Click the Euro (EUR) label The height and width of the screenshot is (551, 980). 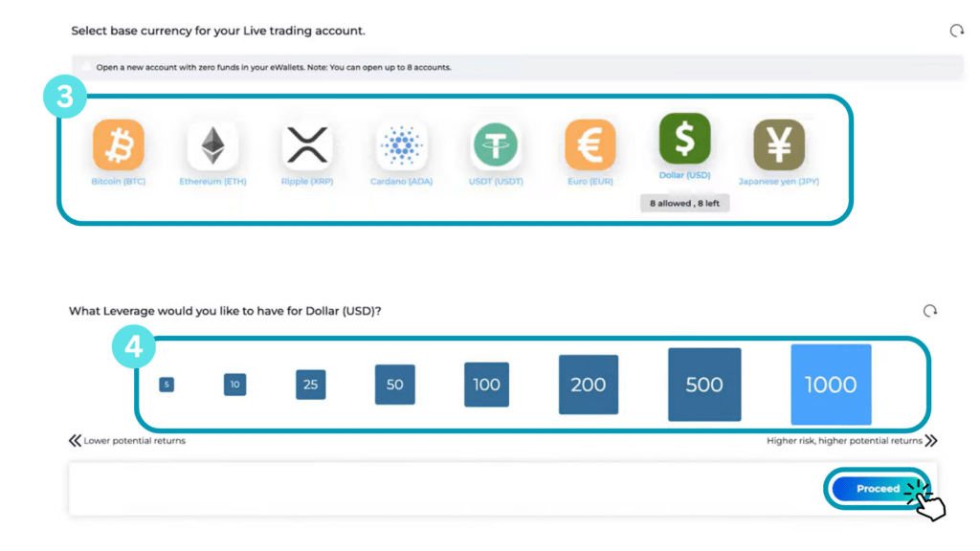[590, 181]
